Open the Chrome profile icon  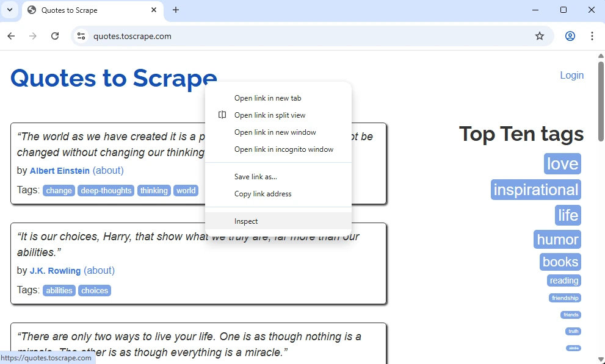point(570,36)
